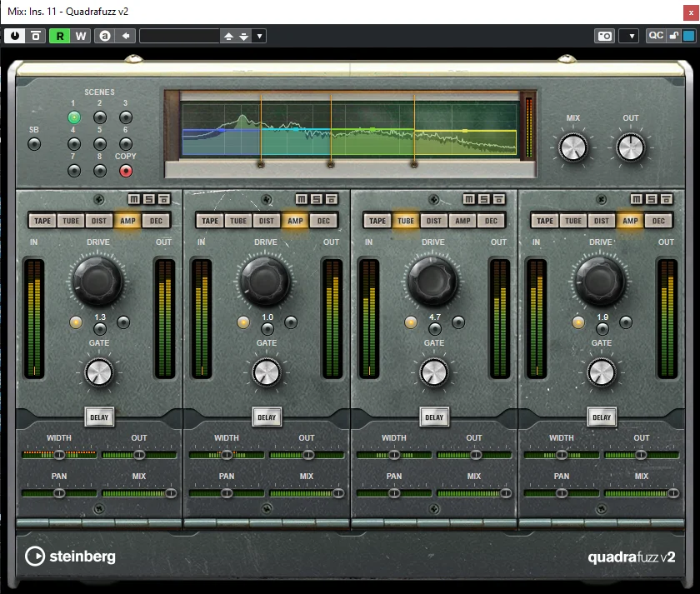700x594 pixels.
Task: Click the master OUT knob
Action: (630, 147)
